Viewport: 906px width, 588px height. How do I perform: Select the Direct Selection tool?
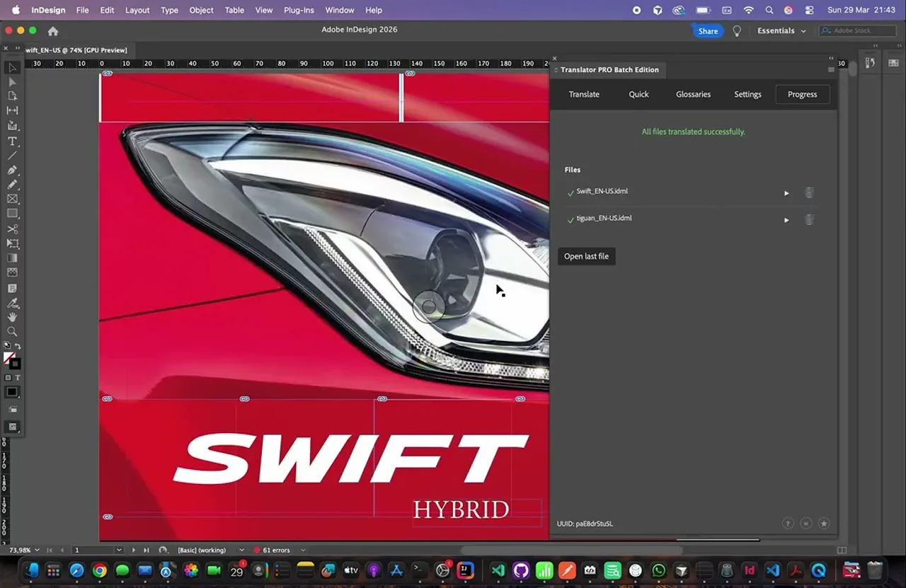12,82
